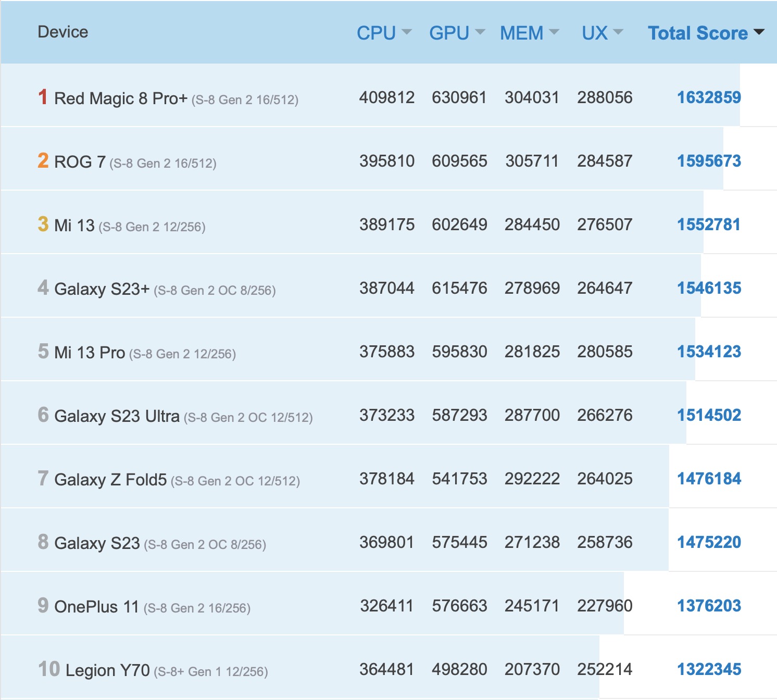Select MEM value 287700
Screen dimensions: 777x700
[x=532, y=415]
